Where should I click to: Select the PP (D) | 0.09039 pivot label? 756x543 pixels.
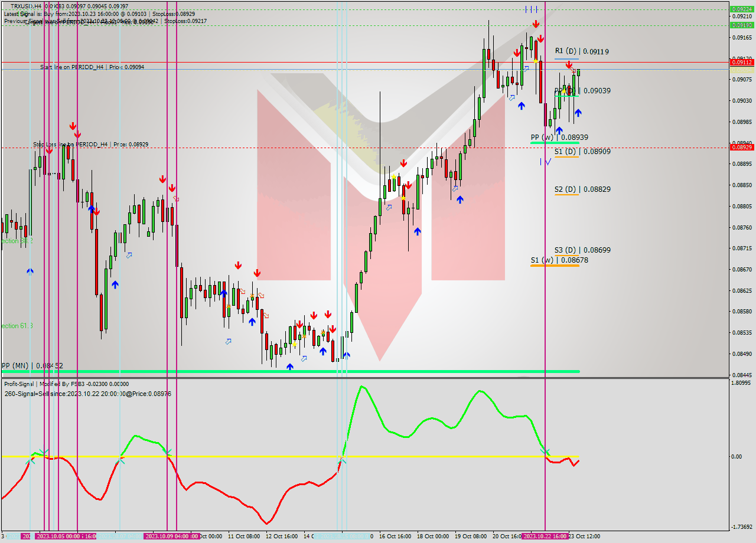582,90
